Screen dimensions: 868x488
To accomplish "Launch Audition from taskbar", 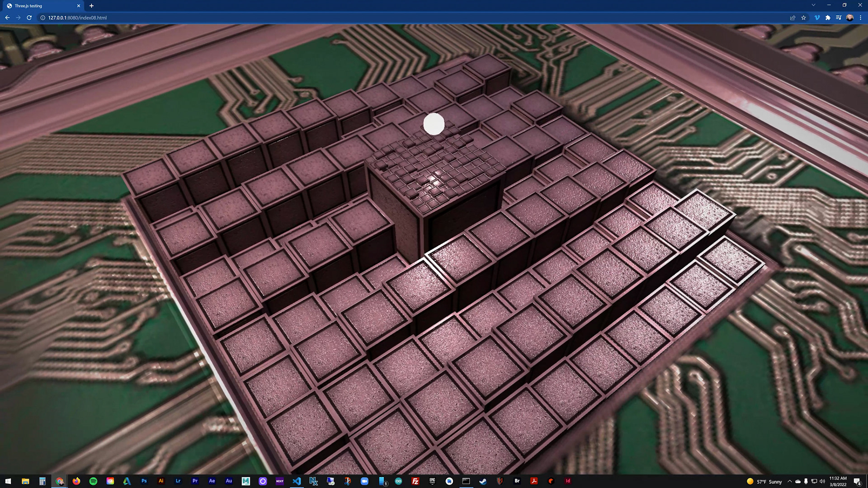I will pos(229,481).
